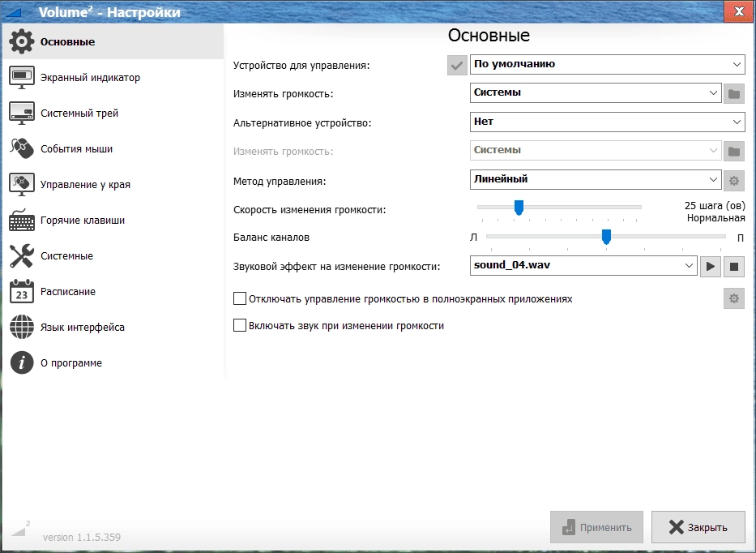Open the sound_04.wav sound effect dropdown
The height and width of the screenshot is (553, 756).
coord(583,265)
